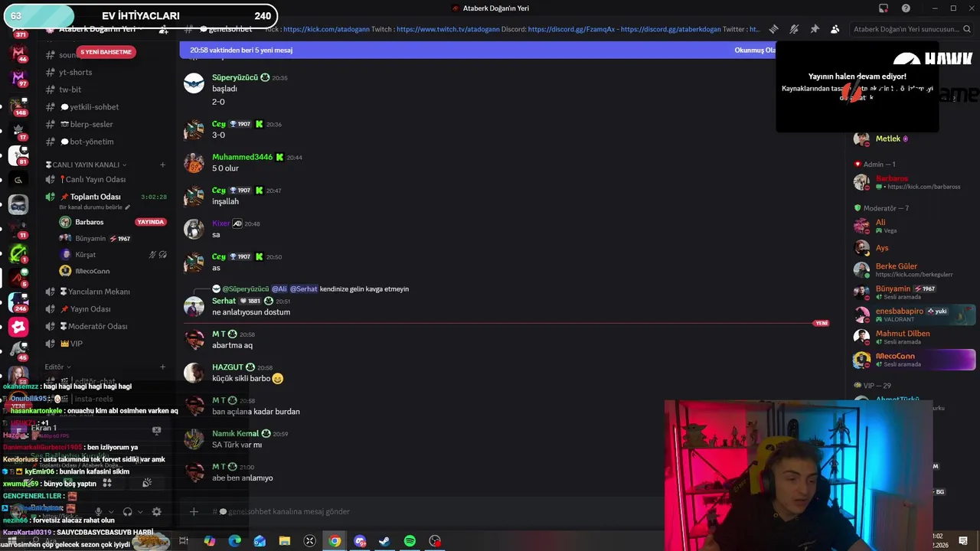The height and width of the screenshot is (551, 980).
Task: Collapse the Editör category
Action: tap(57, 367)
